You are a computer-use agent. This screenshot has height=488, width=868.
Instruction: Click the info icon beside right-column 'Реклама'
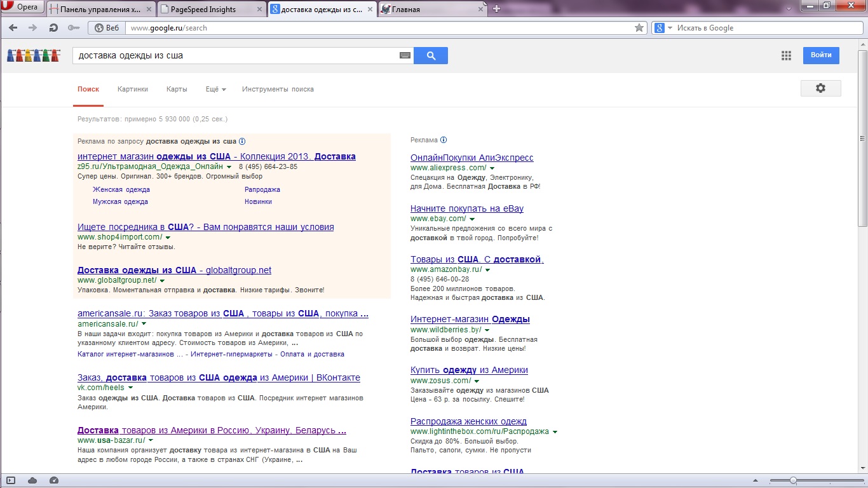444,140
